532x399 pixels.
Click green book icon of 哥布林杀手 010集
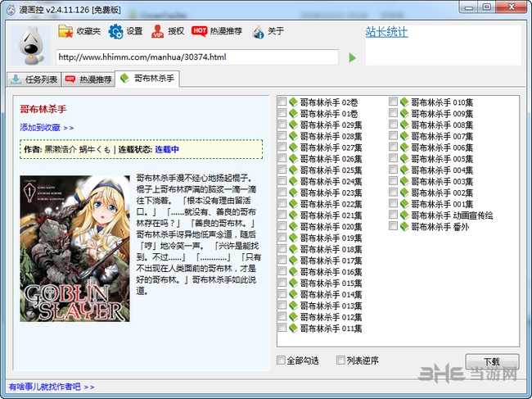(x=404, y=102)
